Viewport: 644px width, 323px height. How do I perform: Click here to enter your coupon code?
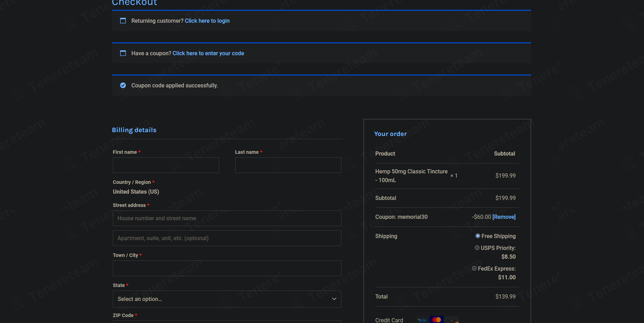click(208, 53)
